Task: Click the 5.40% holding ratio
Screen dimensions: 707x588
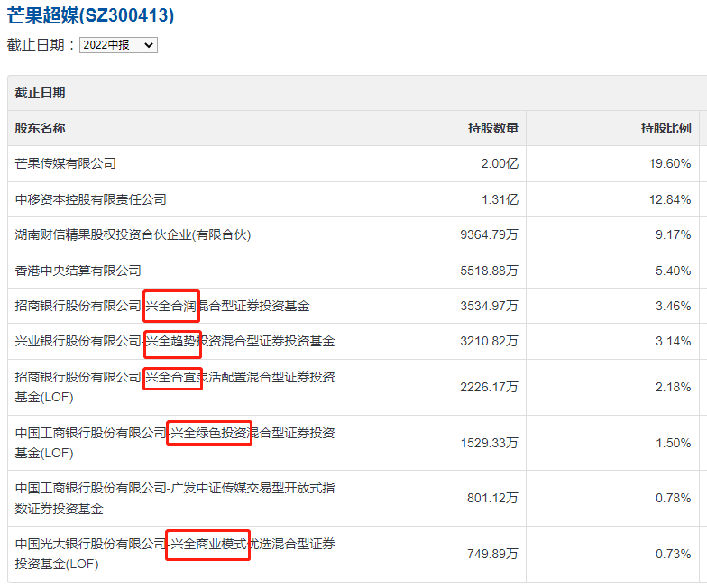Action: [x=673, y=271]
